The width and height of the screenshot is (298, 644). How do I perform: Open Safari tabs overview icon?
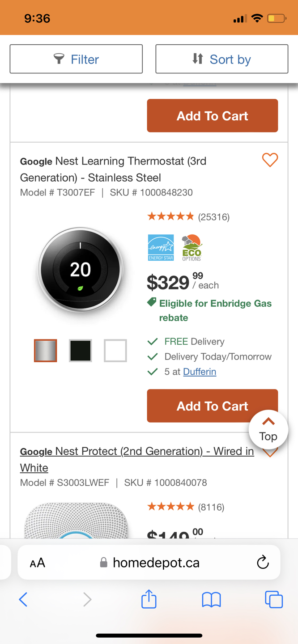click(x=273, y=599)
